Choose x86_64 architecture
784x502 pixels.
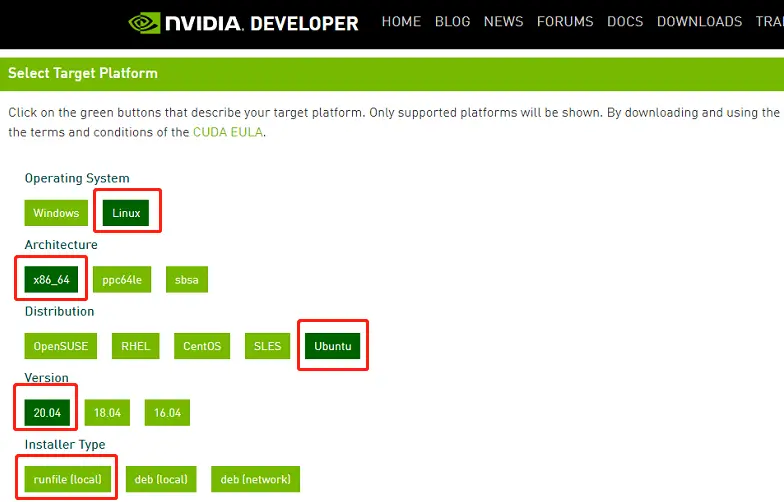pos(52,280)
